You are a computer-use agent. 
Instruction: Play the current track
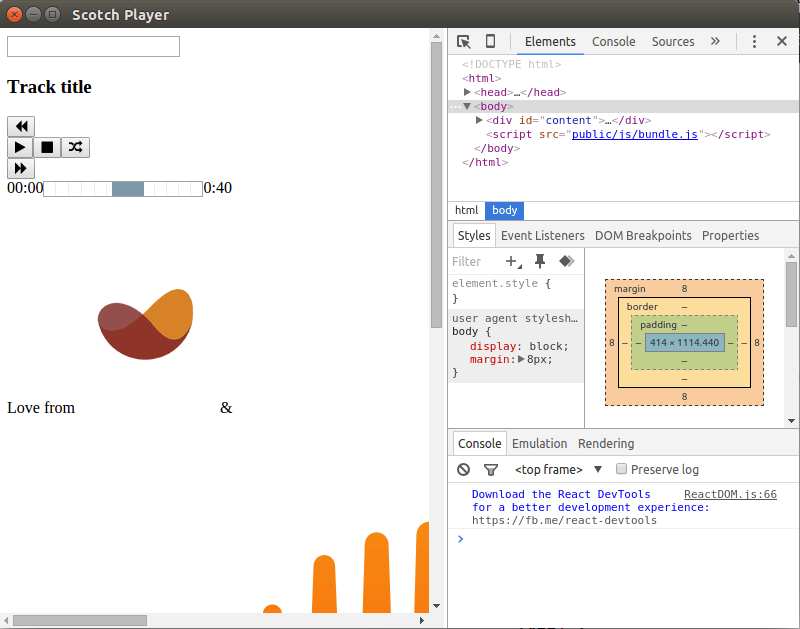[x=20, y=147]
